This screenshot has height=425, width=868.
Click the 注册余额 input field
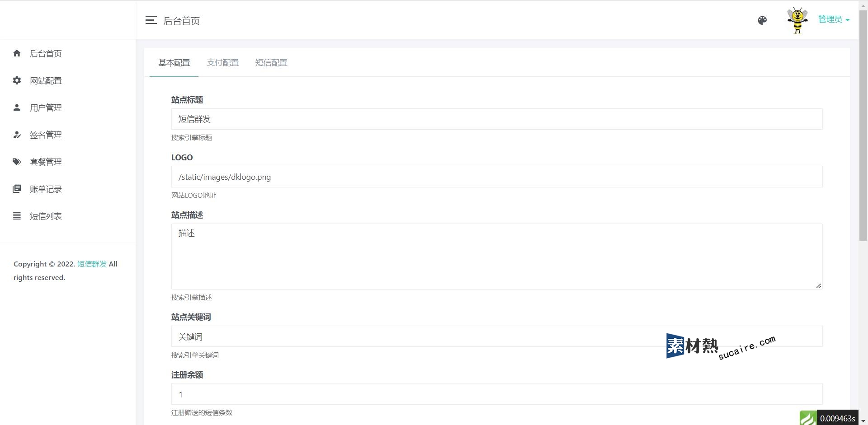point(496,394)
